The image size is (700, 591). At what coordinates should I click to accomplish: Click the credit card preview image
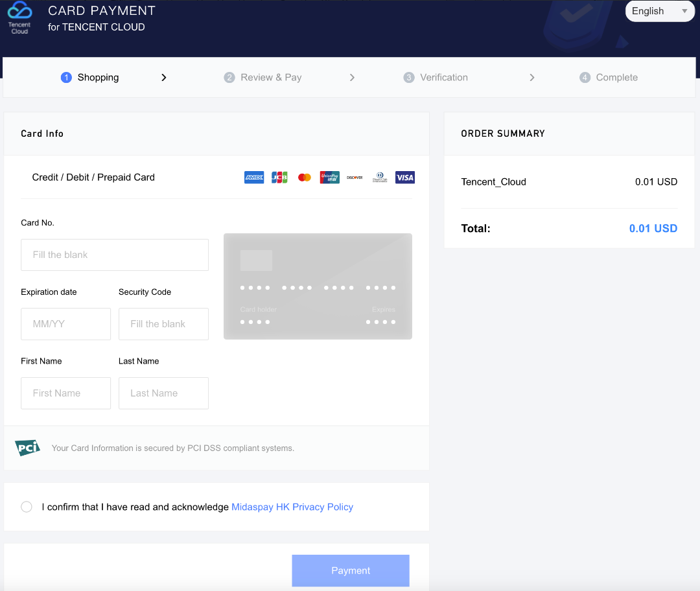318,286
